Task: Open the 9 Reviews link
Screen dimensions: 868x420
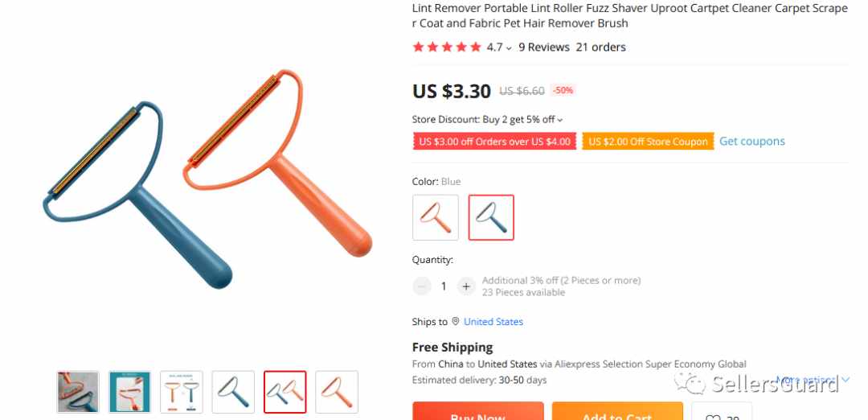Action: click(543, 47)
